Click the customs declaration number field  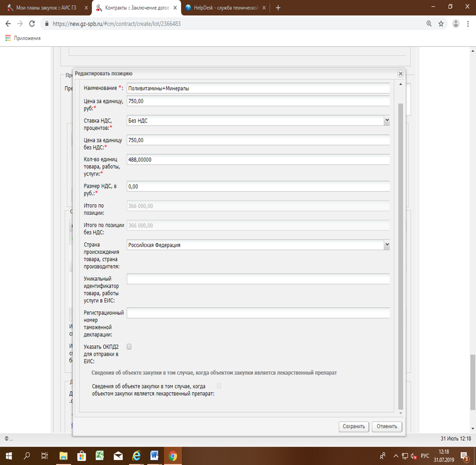(258, 313)
